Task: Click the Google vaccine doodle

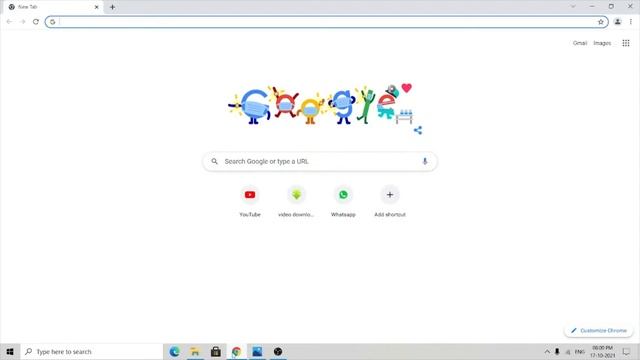Action: pos(321,104)
